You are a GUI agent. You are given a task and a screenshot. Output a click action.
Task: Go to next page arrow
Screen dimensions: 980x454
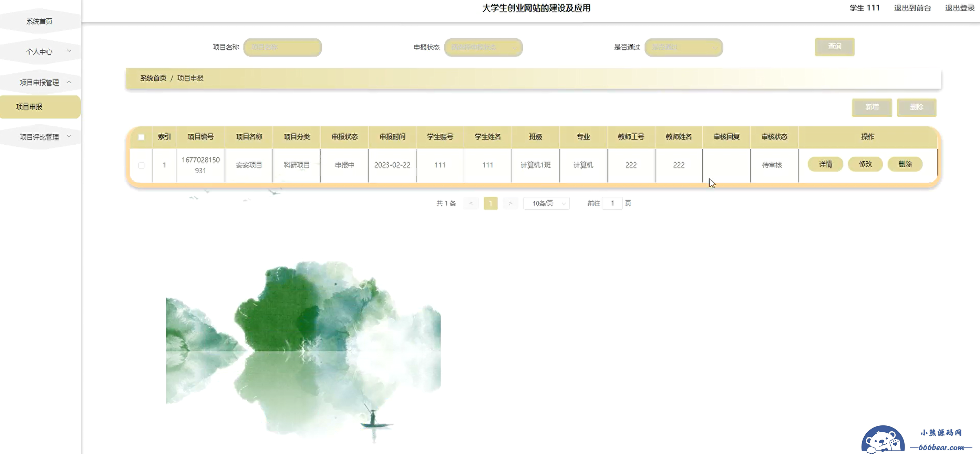(x=510, y=203)
